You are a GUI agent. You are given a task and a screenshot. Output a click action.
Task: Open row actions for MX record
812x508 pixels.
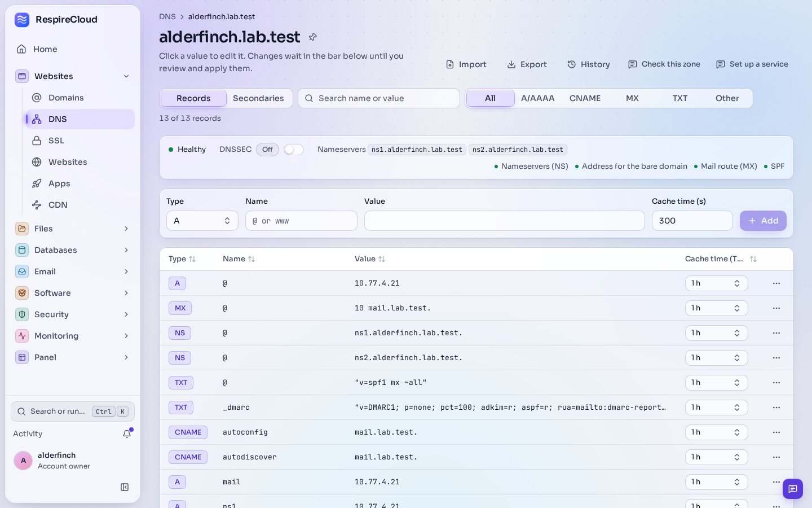(x=776, y=308)
